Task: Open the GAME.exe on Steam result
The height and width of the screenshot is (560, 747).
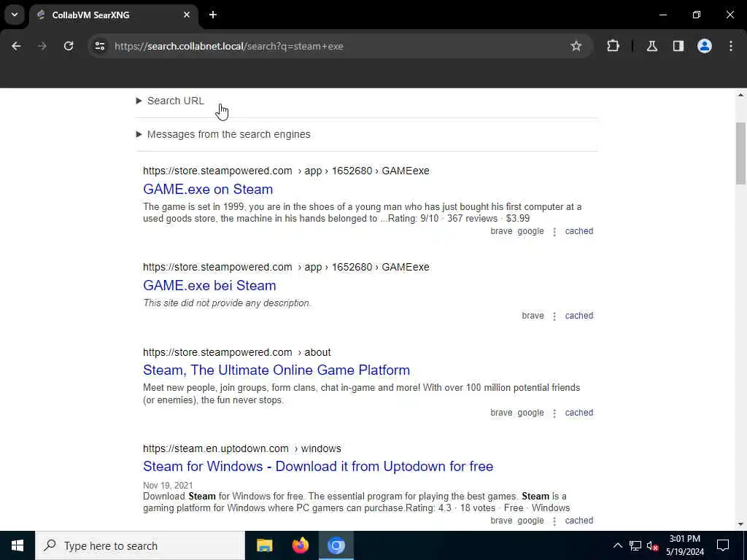Action: 208,189
